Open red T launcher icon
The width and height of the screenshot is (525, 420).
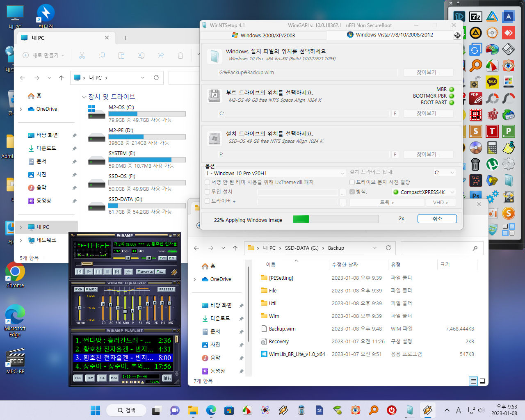tap(492, 131)
